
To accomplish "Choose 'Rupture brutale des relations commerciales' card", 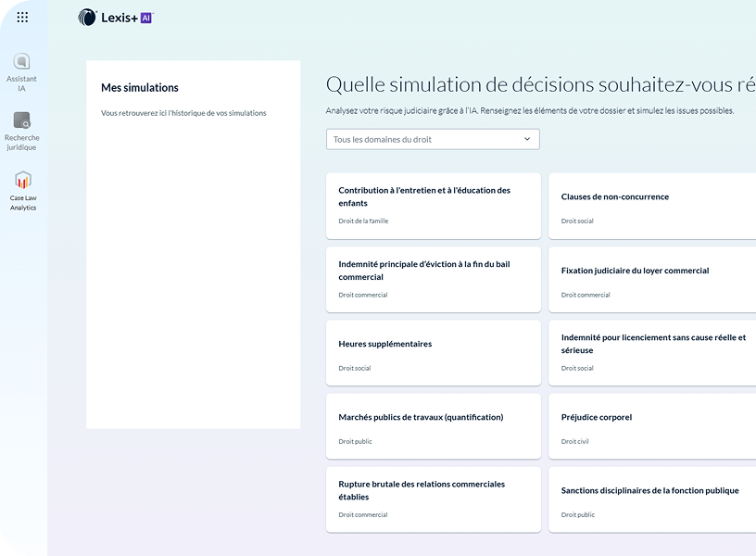I will (x=433, y=499).
